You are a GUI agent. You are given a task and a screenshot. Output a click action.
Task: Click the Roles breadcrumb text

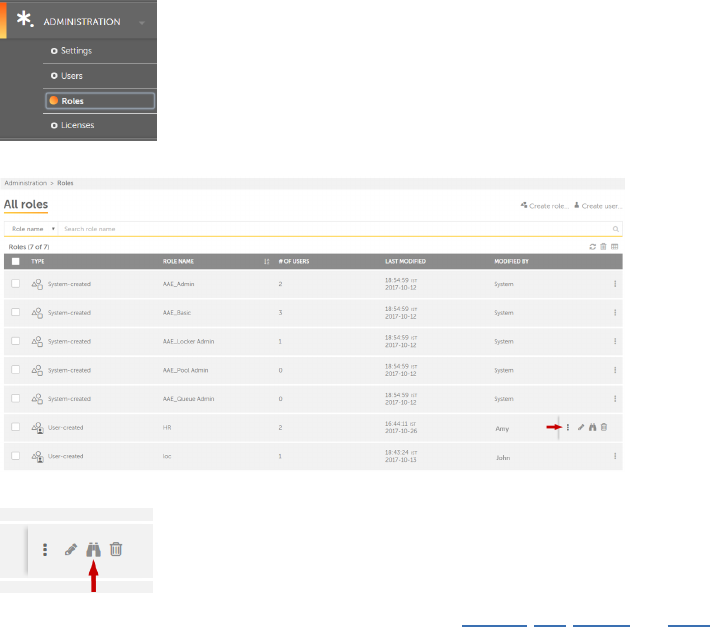(x=65, y=183)
